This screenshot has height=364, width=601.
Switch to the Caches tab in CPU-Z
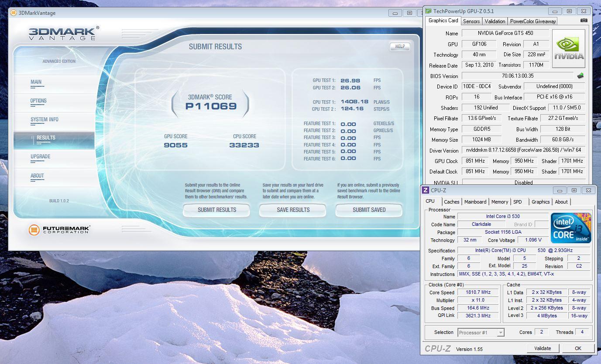tap(452, 202)
